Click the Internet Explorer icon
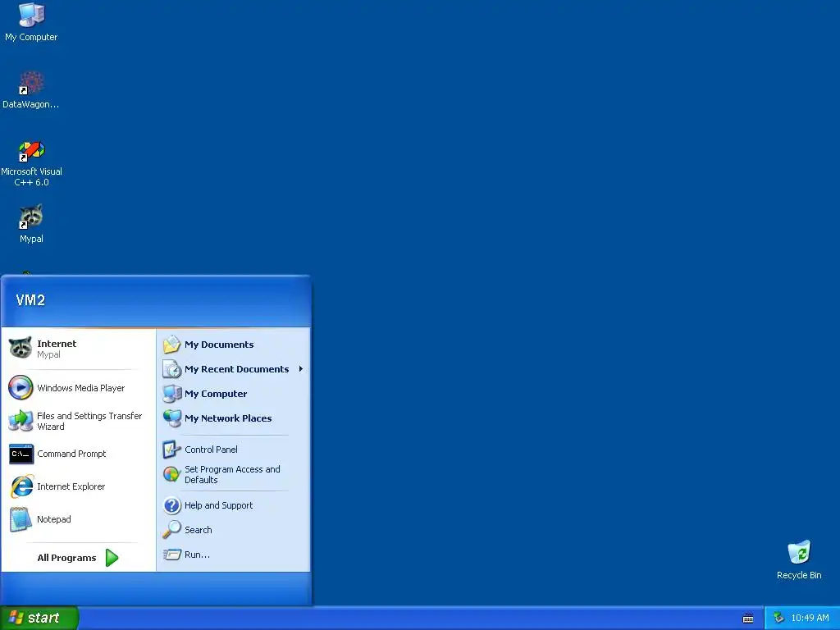This screenshot has height=630, width=840. point(21,486)
